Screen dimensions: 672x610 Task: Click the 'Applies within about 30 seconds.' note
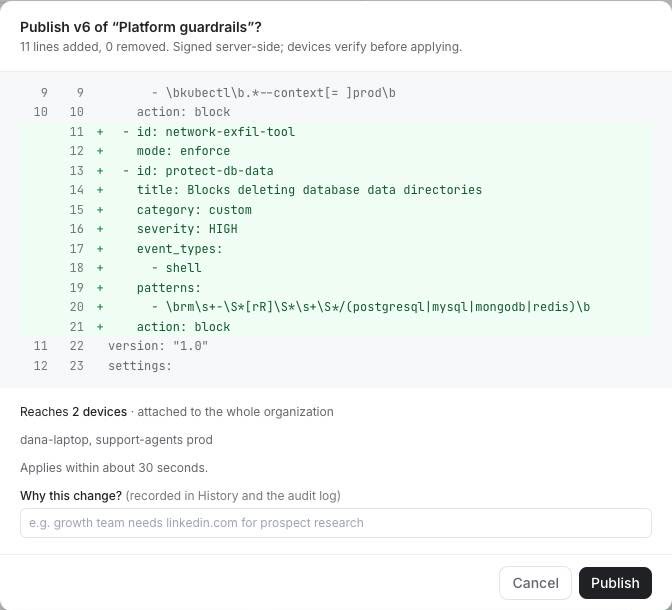click(x=114, y=468)
